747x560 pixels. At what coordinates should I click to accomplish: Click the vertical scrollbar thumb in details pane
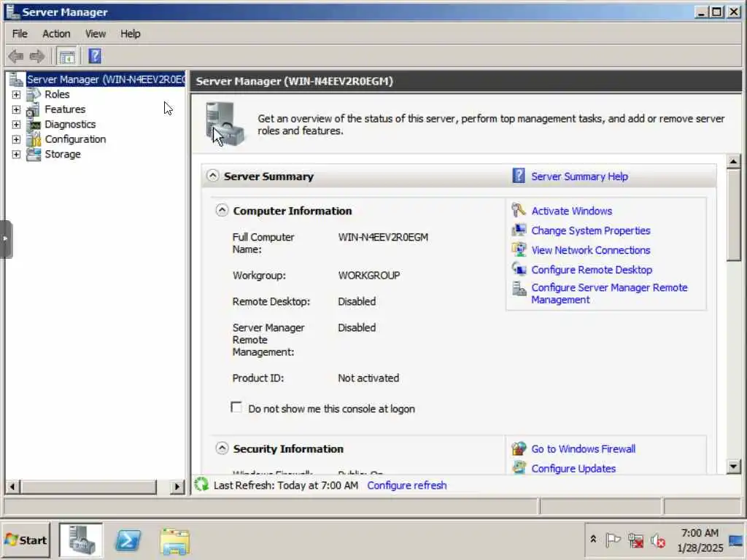pyautogui.click(x=733, y=215)
